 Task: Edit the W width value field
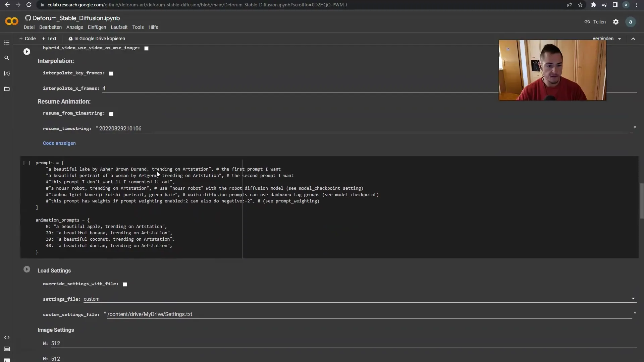pos(343,344)
